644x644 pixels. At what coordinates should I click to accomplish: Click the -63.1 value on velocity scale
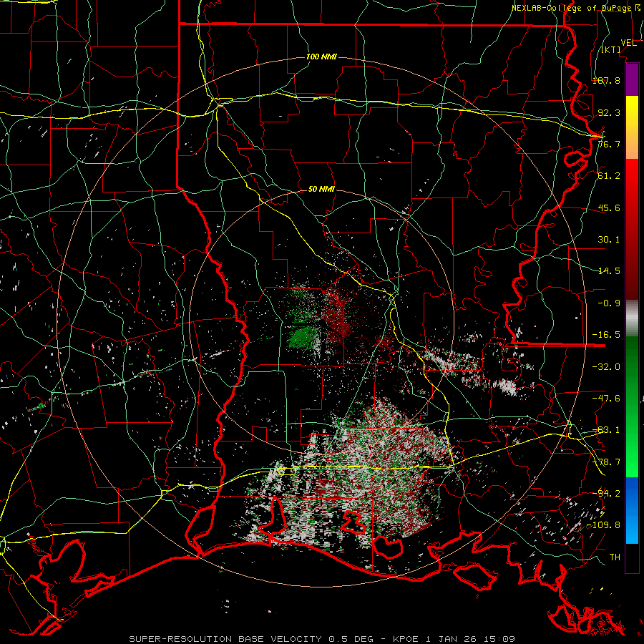coord(606,430)
